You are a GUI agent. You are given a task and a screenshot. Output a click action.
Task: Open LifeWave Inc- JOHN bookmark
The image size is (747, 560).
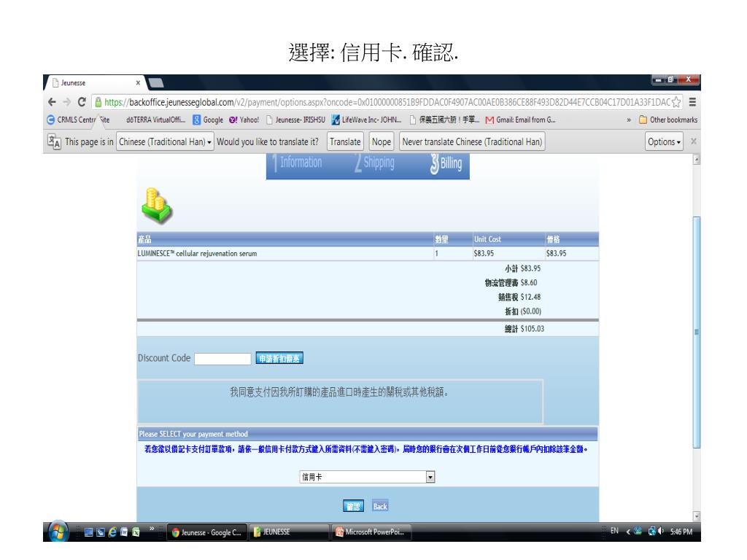(366, 120)
